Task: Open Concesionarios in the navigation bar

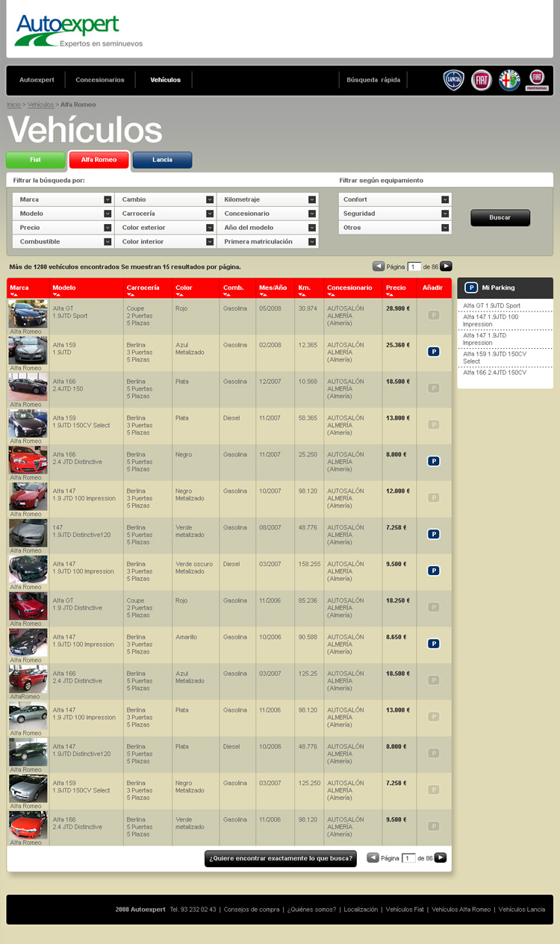Action: (100, 80)
